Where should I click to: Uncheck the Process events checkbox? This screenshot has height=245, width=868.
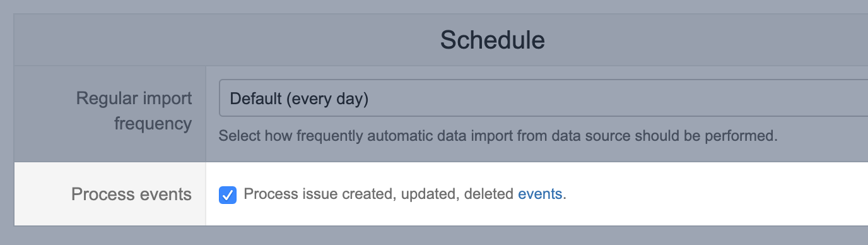228,195
